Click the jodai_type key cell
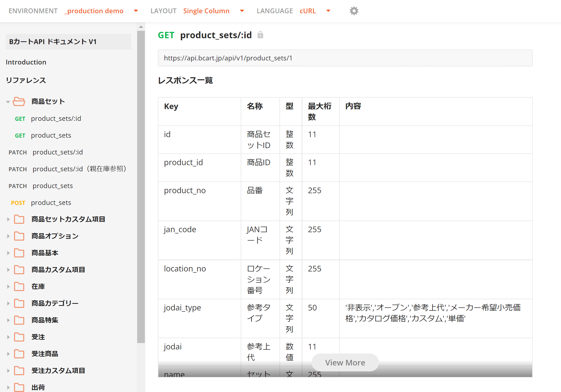Viewport: 561px width, 392px height. 199,318
